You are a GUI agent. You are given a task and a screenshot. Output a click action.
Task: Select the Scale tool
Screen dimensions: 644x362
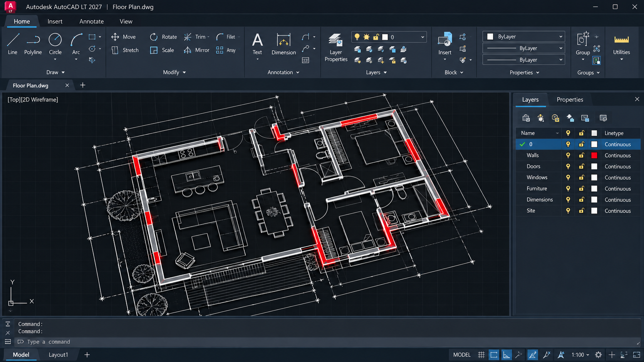pos(162,50)
